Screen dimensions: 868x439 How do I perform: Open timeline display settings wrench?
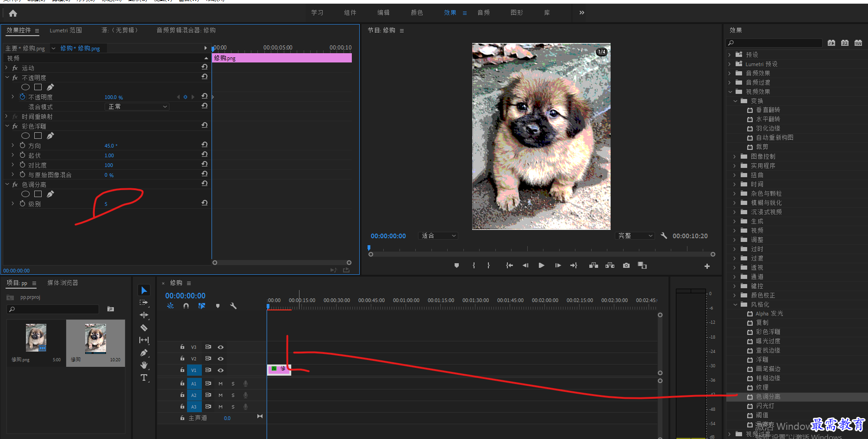click(x=233, y=306)
